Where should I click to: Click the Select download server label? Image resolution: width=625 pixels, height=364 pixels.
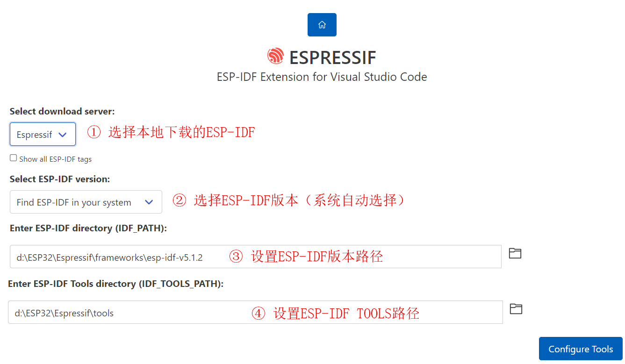(x=62, y=111)
